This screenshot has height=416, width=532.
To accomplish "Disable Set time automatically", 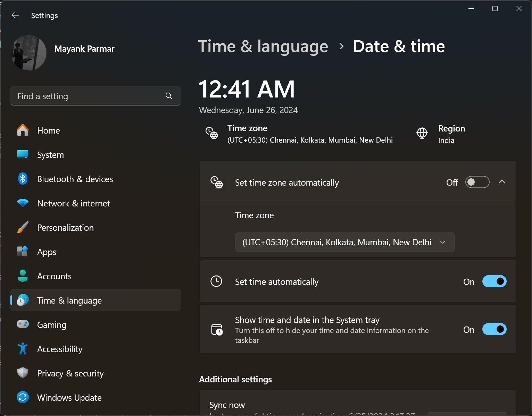I will point(494,281).
